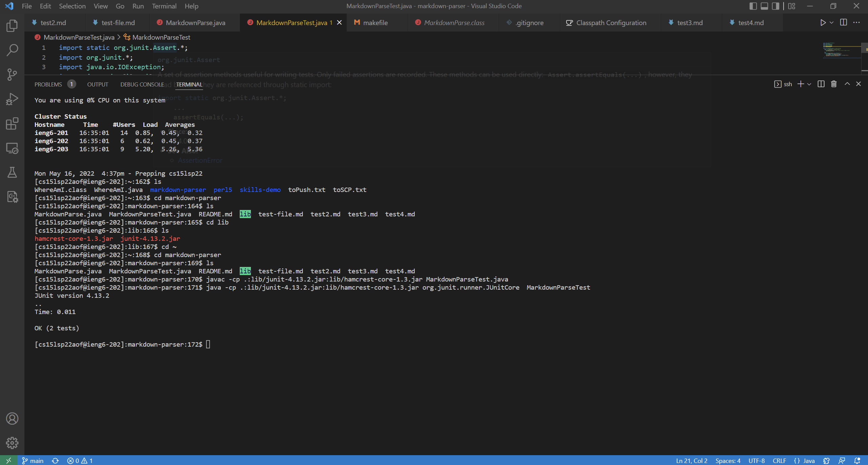Expand run options dropdown beside play button
This screenshot has height=465, width=868.
(831, 23)
